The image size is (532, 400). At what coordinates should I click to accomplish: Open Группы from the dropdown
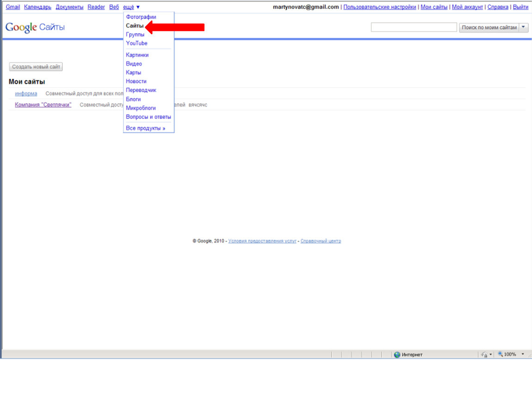135,34
